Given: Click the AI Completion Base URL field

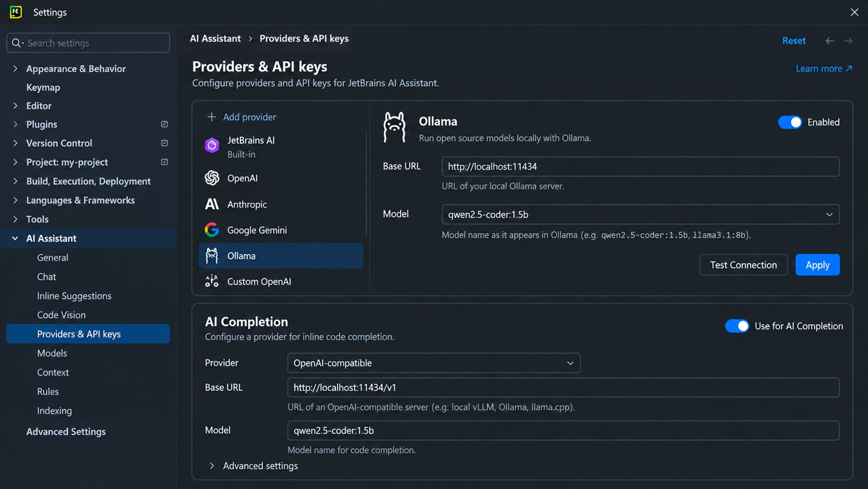Looking at the screenshot, I should 563,387.
